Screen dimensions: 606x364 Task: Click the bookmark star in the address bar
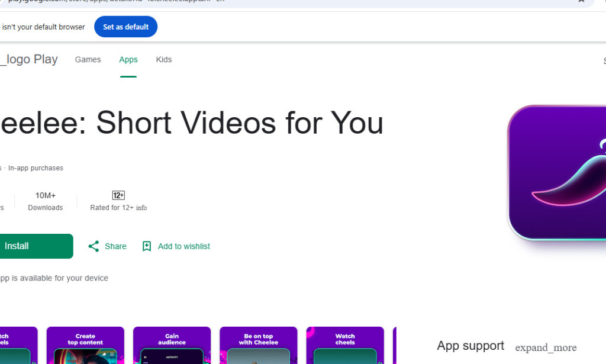point(581,3)
